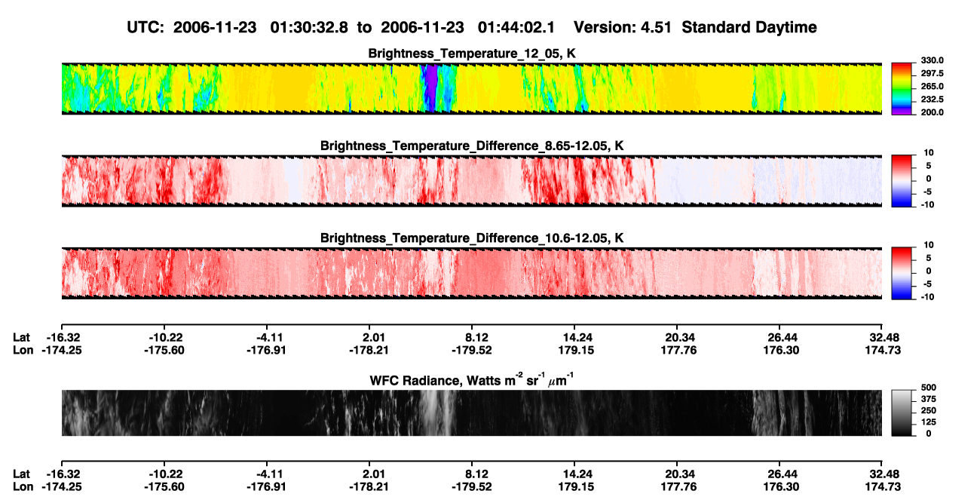Click "10" on the 8.65-12.05 color bar
The width and height of the screenshot is (980, 503).
[929, 153]
